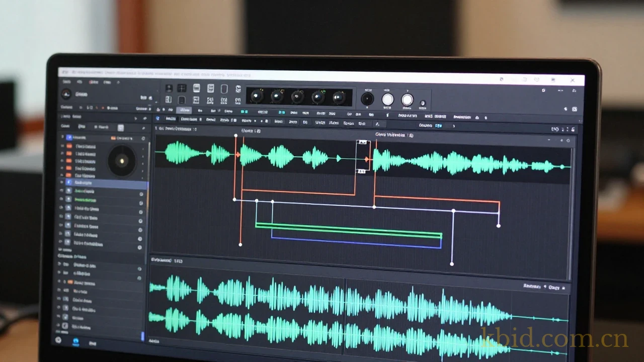Click the small grey knob right of the white buttons
The image size is (644, 362).
pos(423,104)
